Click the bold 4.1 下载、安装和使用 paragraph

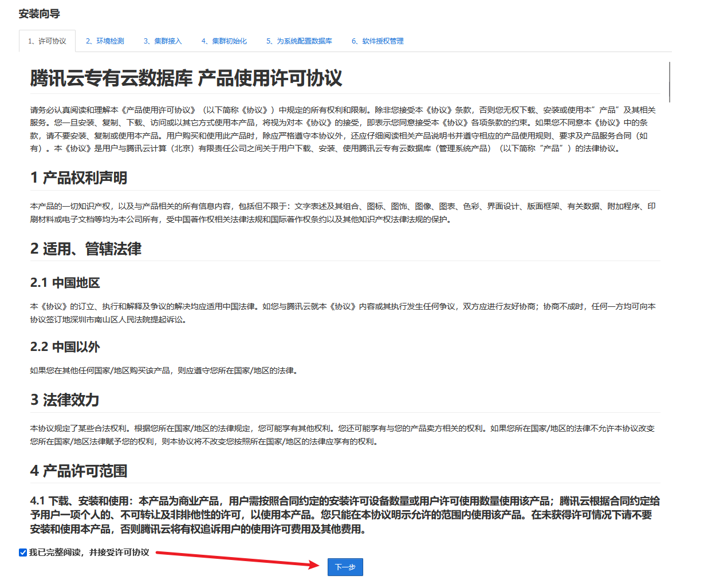pyautogui.click(x=345, y=515)
